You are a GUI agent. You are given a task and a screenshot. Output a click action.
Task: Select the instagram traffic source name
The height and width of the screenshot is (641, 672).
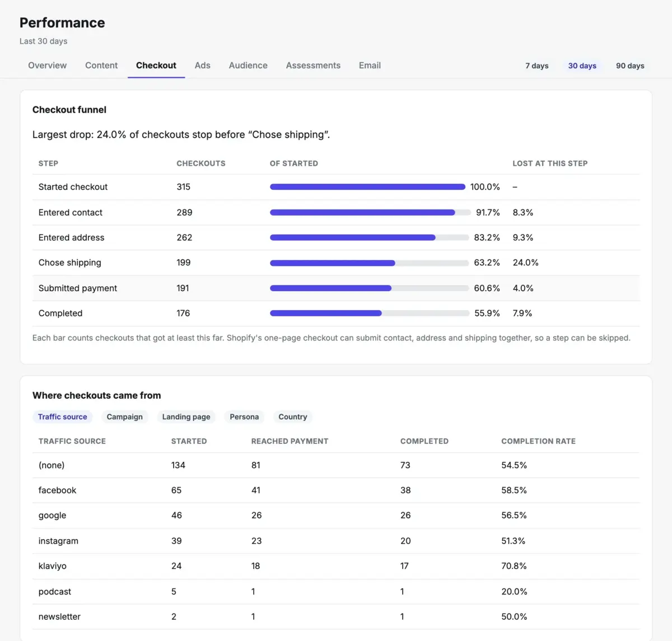click(x=58, y=541)
